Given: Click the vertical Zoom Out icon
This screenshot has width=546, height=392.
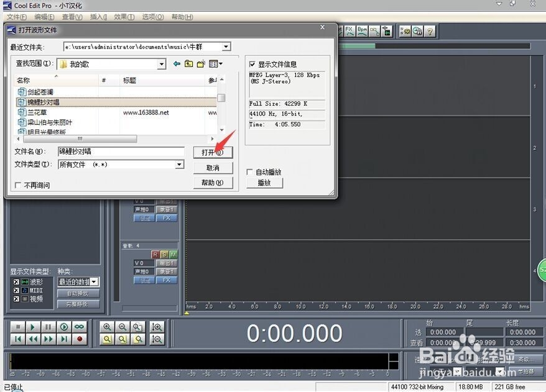Looking at the screenshot, I should (x=157, y=339).
